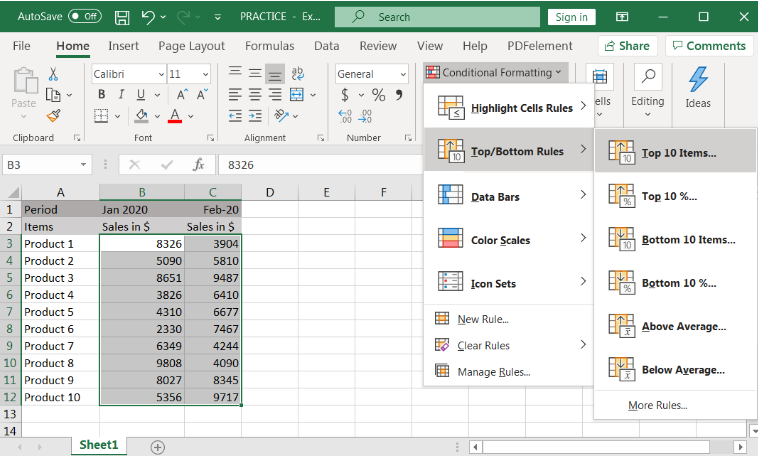Image resolution: width=758 pixels, height=456 pixels.
Task: Click the Search box in title bar
Action: pos(437,17)
